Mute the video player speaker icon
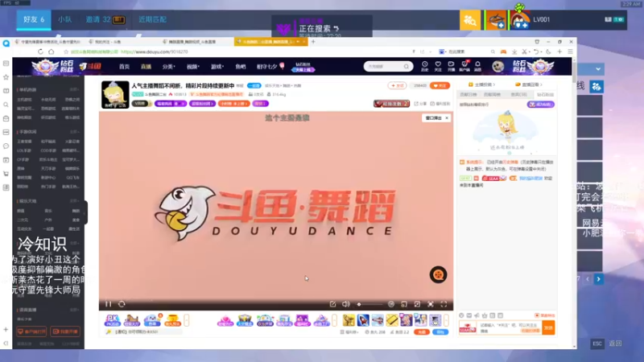The width and height of the screenshot is (644, 362). pos(346,304)
